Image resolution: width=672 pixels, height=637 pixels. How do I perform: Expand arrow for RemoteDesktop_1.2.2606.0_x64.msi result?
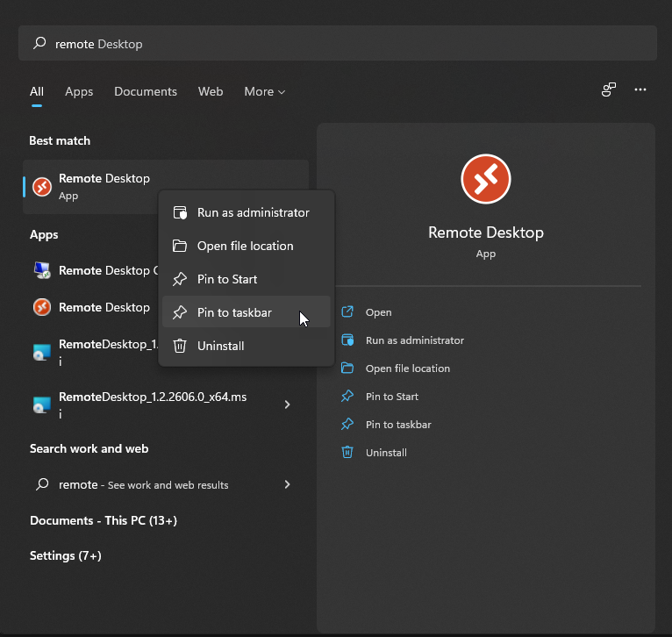(287, 404)
